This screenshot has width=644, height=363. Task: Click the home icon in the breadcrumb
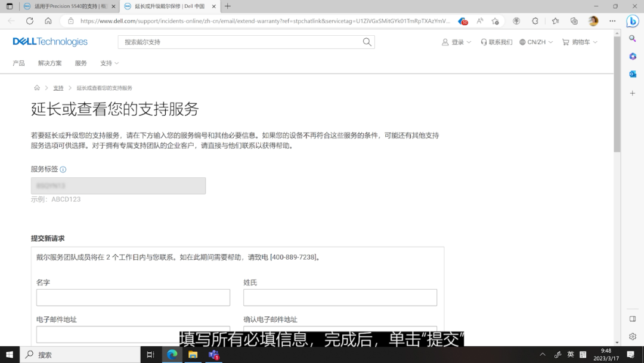(x=36, y=87)
